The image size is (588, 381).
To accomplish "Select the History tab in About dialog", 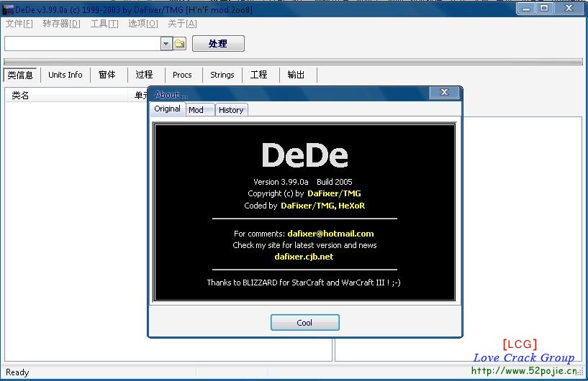I will coord(231,110).
